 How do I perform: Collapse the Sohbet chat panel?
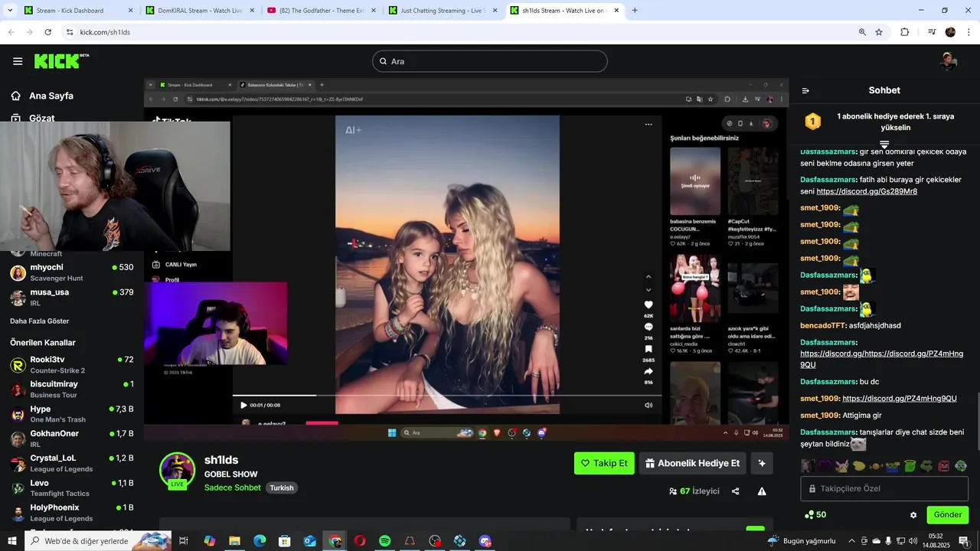(805, 90)
